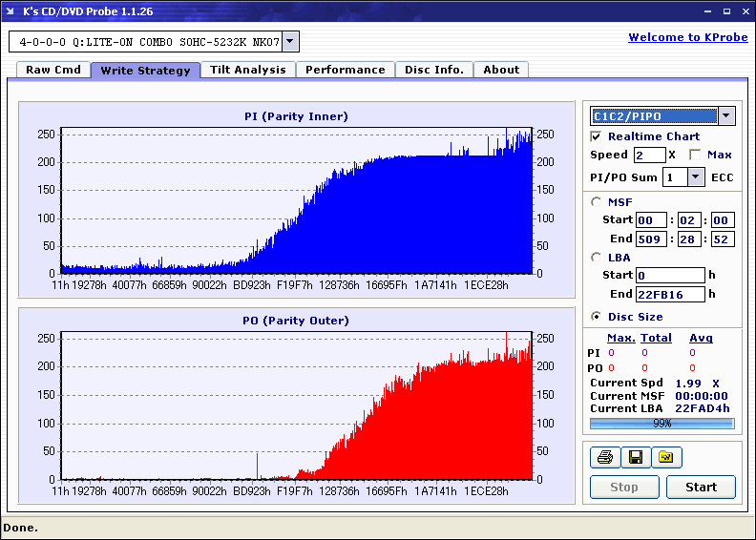The image size is (756, 540).
Task: Click the Current MSF value 00:00:00
Action: pyautogui.click(x=702, y=396)
